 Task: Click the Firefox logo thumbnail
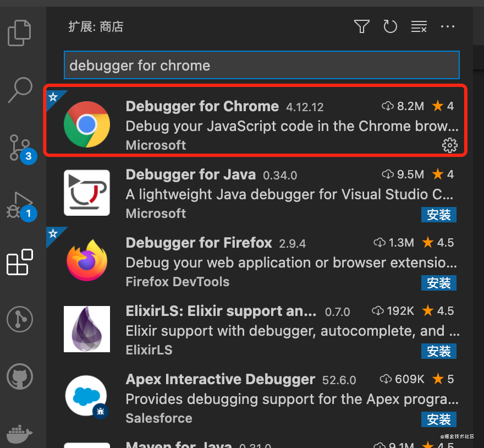87,260
